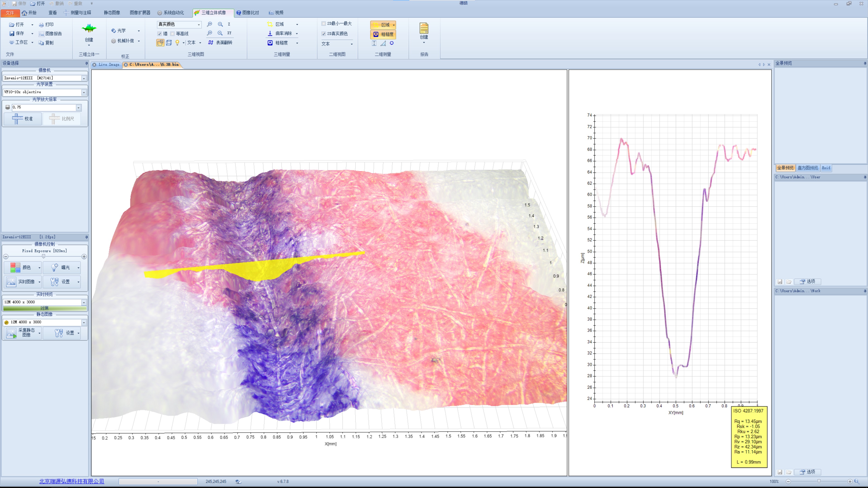Image resolution: width=868 pixels, height=488 pixels.
Task: Enable the 等高线 contour checkbox
Action: pyautogui.click(x=172, y=34)
